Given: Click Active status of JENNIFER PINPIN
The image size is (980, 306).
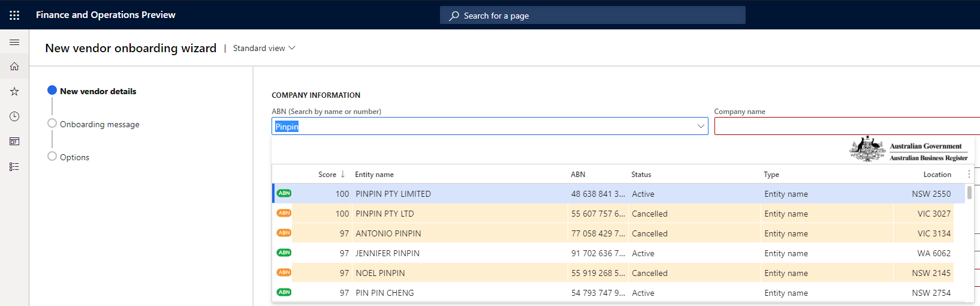Looking at the screenshot, I should click(643, 253).
